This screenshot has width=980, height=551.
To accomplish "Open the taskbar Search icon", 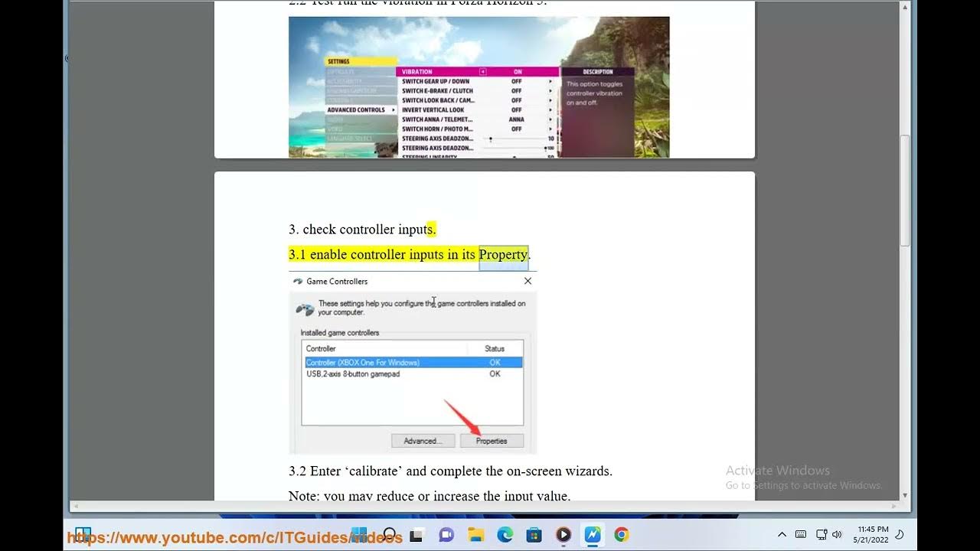I will (x=389, y=535).
